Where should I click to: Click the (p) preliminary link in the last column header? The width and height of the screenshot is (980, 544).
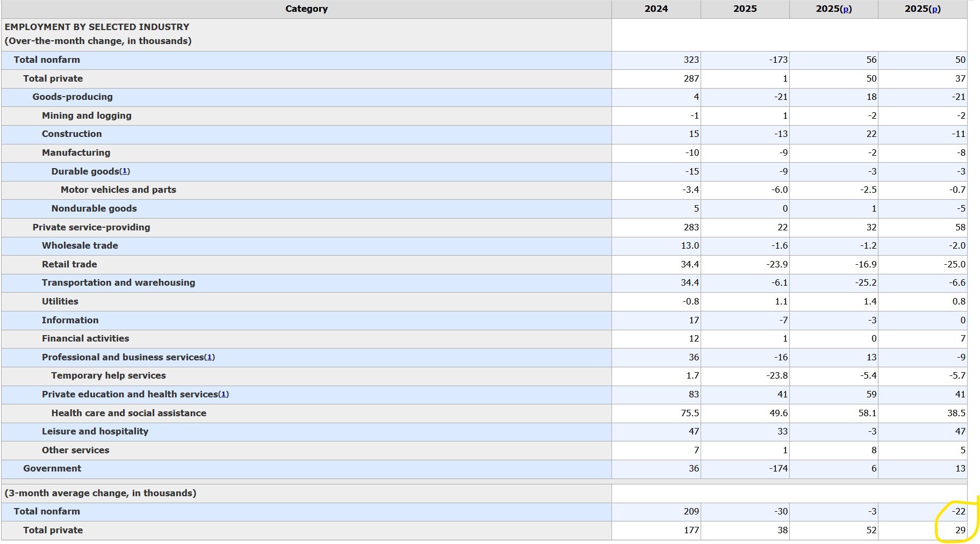[x=935, y=9]
